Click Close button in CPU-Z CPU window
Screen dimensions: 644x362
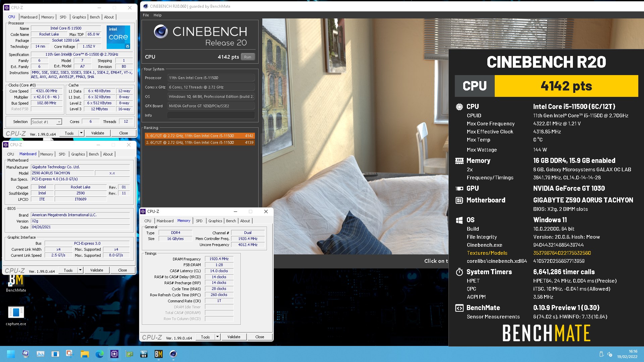123,133
